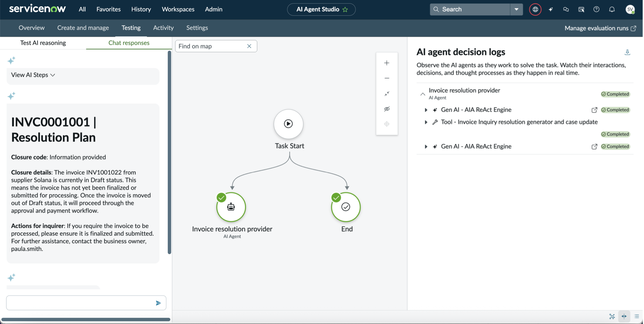Open the header window panel icon
This screenshot has height=324, width=644.
tap(581, 10)
